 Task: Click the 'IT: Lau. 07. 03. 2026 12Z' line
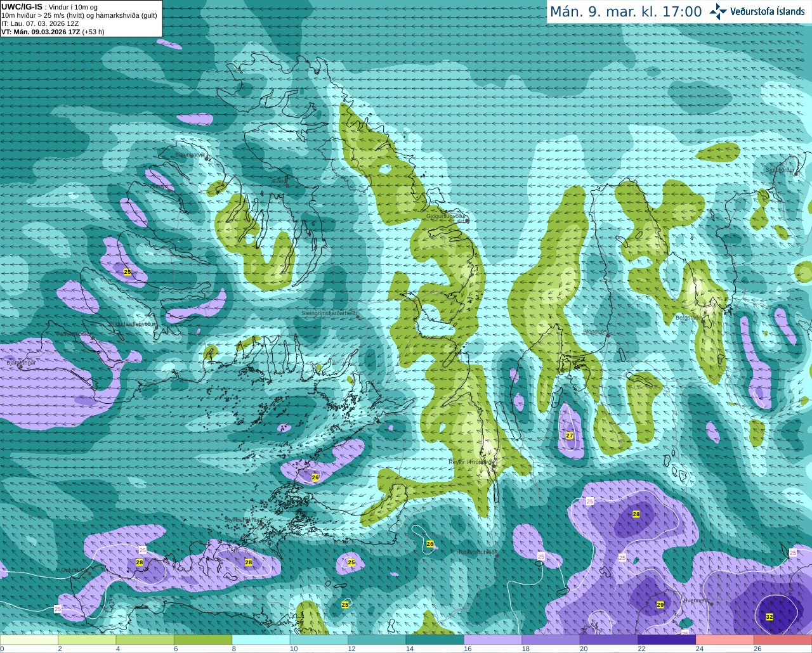tap(40, 23)
